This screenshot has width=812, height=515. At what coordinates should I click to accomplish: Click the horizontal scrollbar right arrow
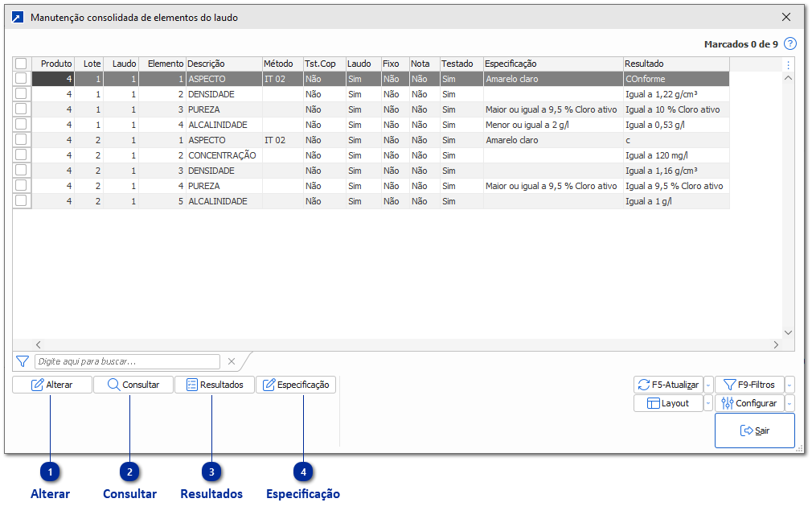[776, 344]
